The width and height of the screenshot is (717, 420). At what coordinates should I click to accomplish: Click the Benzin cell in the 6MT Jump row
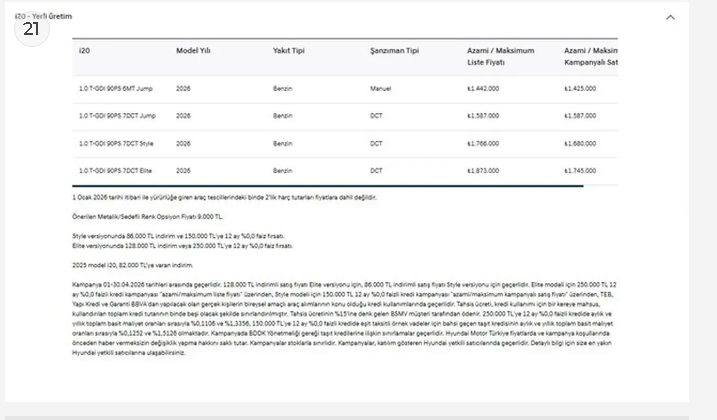pyautogui.click(x=283, y=89)
